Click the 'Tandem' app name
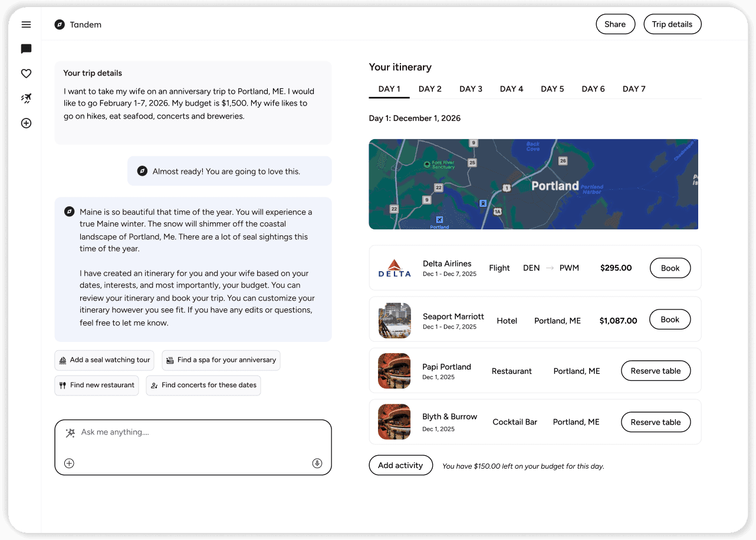 [86, 25]
